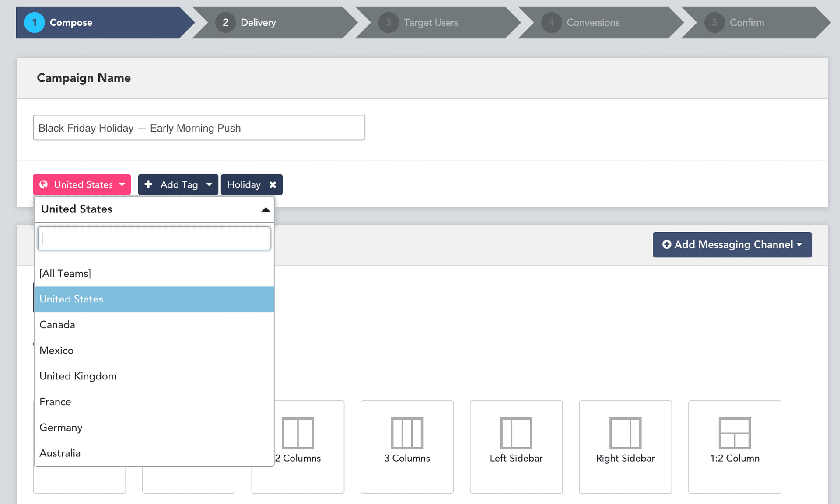Viewport: 840px width, 504px height.
Task: Edit the Campaign Name text field
Action: pos(199,128)
